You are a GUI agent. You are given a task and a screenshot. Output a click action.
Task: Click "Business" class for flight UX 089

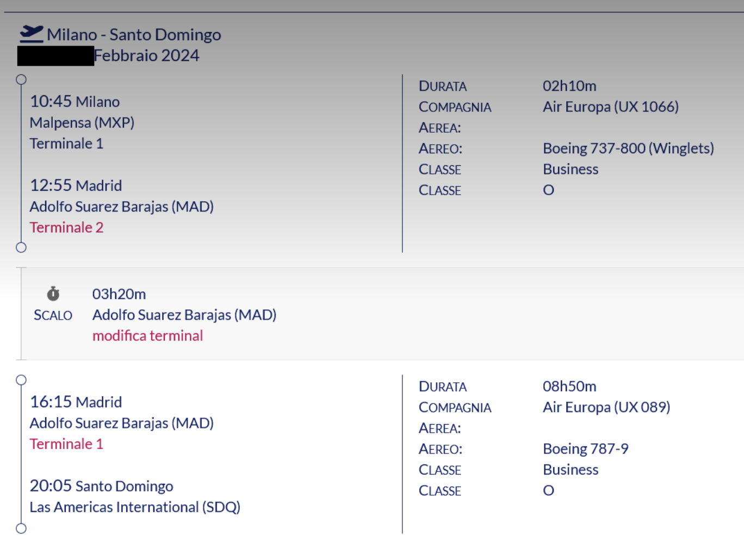(571, 470)
